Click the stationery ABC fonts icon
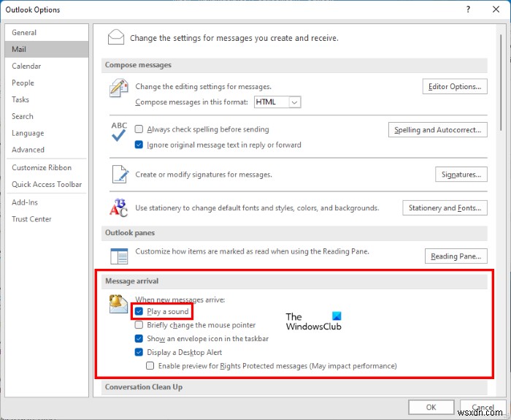The image size is (511, 420). coord(118,207)
